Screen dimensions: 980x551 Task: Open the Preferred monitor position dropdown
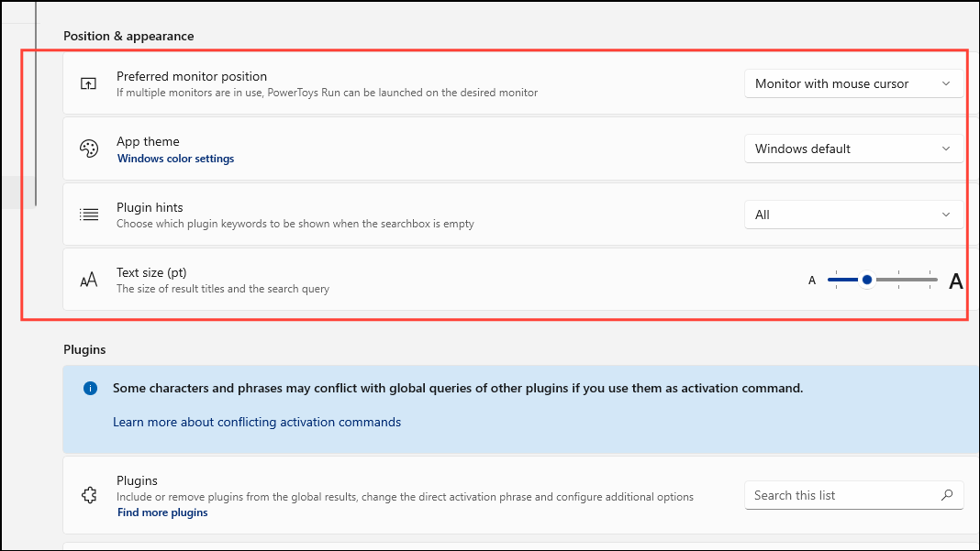pyautogui.click(x=853, y=83)
